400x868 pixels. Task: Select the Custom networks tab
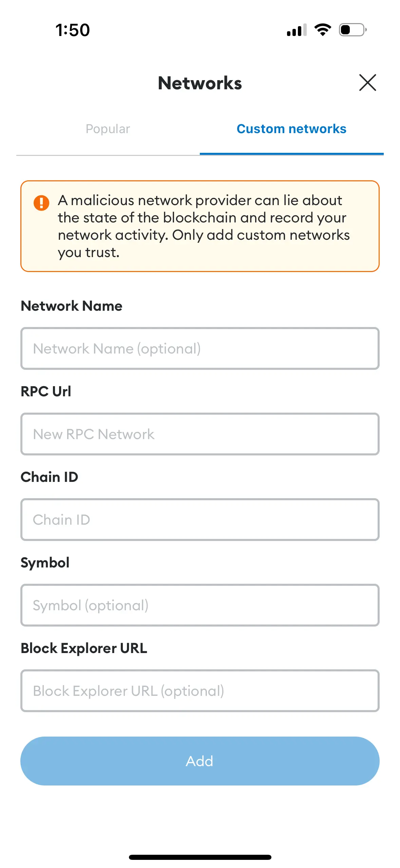click(291, 129)
